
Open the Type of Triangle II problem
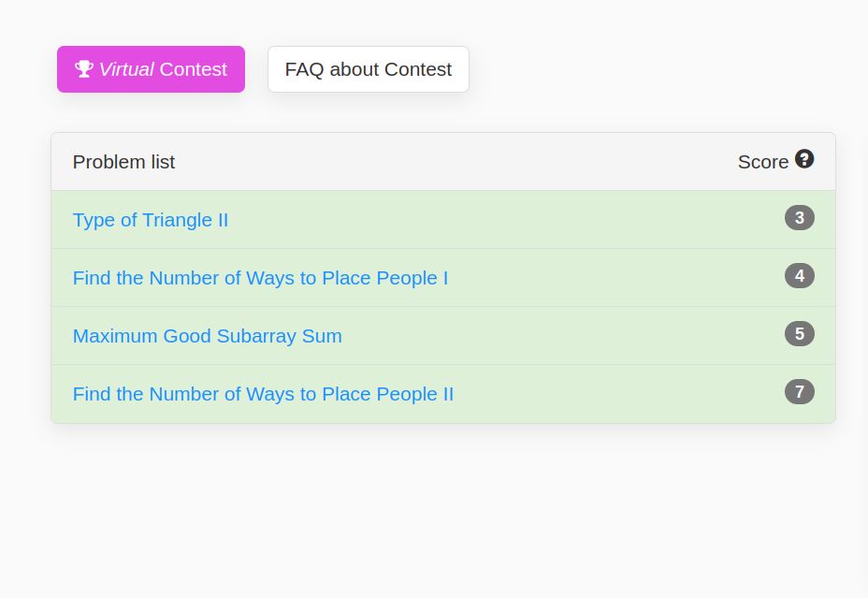coord(150,220)
